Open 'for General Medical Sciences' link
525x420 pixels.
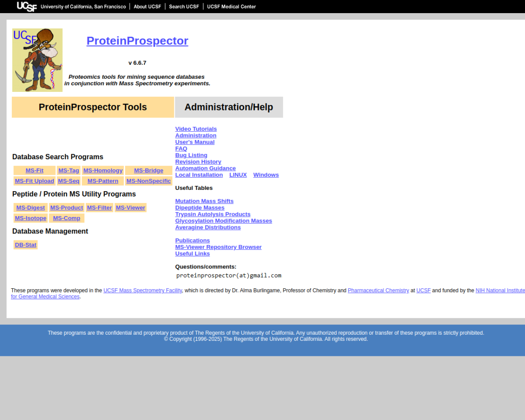coord(45,297)
